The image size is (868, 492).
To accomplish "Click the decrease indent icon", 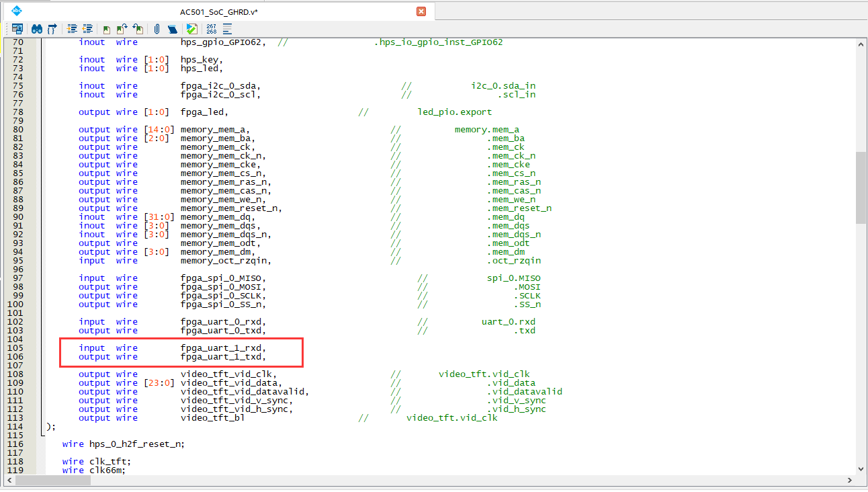I will click(87, 29).
